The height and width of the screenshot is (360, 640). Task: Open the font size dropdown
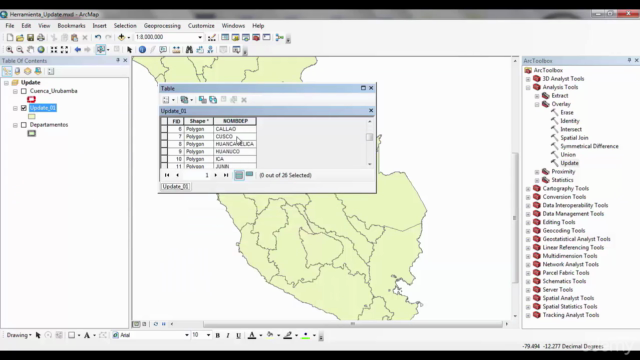click(209, 335)
